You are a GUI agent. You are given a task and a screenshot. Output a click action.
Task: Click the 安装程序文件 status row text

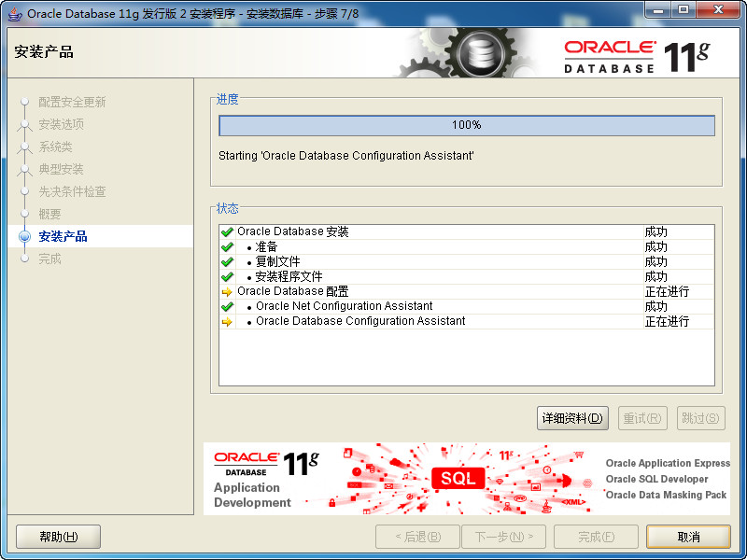click(x=289, y=276)
